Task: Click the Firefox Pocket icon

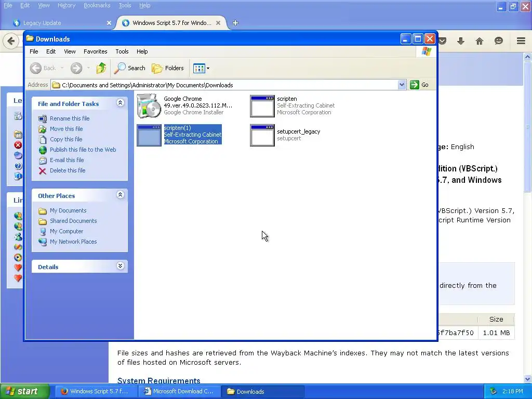Action: 442,41
